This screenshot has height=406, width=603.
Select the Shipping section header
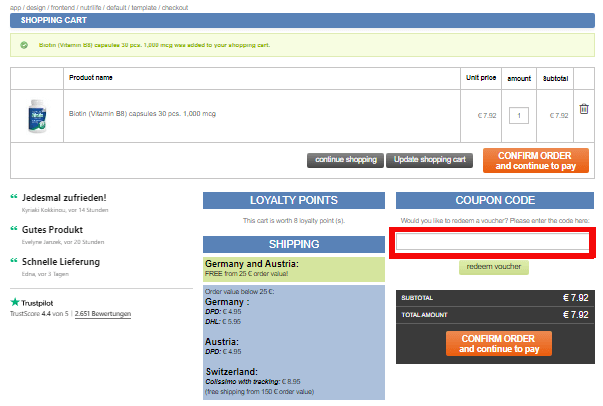pyautogui.click(x=293, y=244)
